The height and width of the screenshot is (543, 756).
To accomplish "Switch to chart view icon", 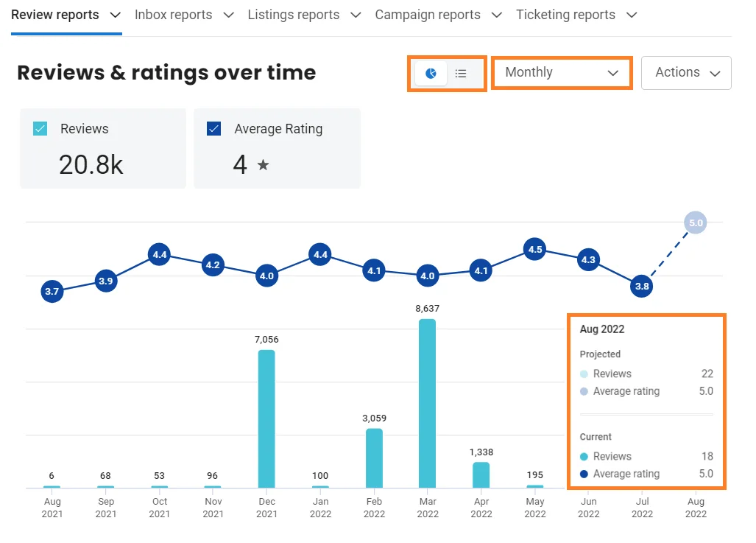I will coord(431,73).
